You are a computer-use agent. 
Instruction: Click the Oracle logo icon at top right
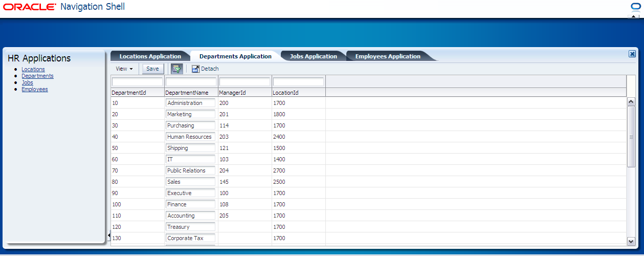pos(635,7)
